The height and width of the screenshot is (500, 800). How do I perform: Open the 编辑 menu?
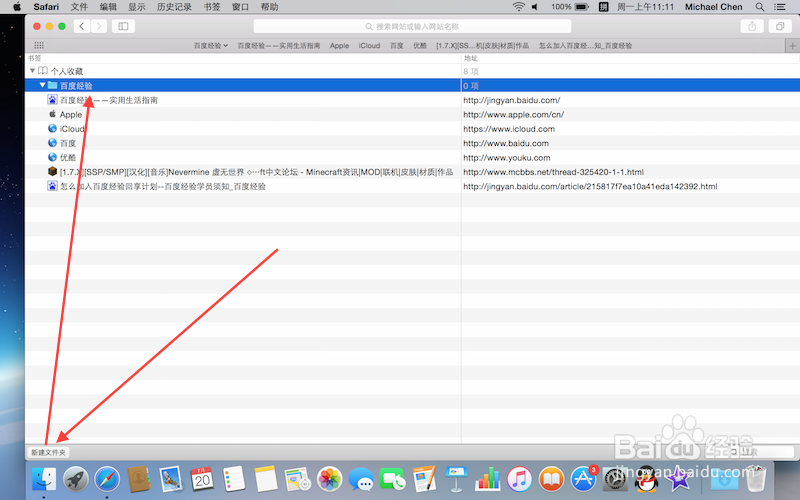click(x=108, y=7)
